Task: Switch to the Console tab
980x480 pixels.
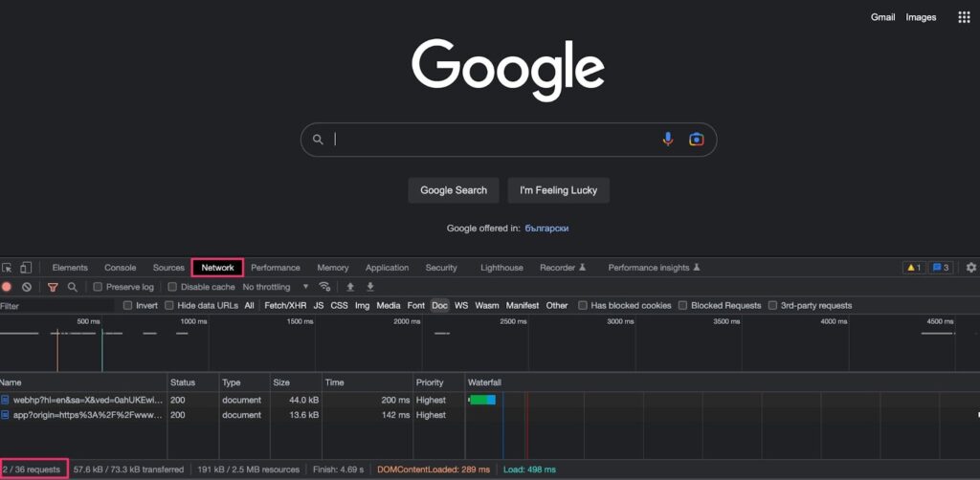Action: coord(120,268)
